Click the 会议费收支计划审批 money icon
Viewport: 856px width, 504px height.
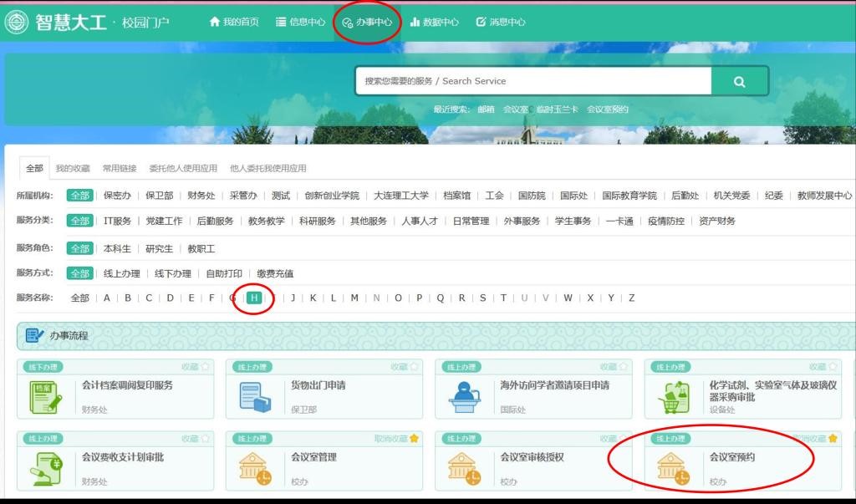pyautogui.click(x=46, y=467)
